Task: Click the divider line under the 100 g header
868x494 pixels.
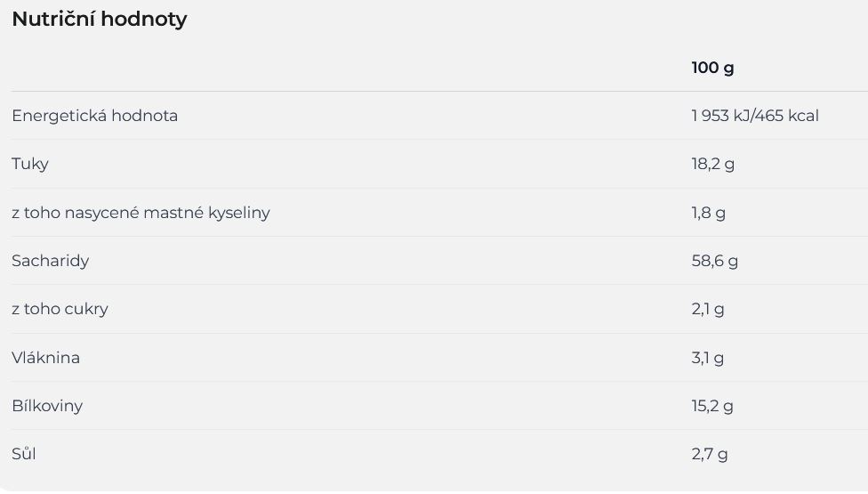Action: (439, 91)
